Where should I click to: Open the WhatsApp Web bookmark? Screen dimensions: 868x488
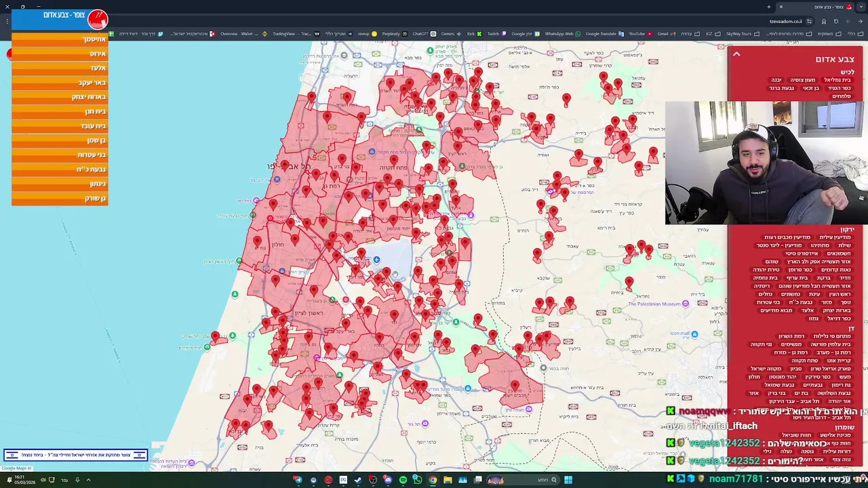click(563, 34)
